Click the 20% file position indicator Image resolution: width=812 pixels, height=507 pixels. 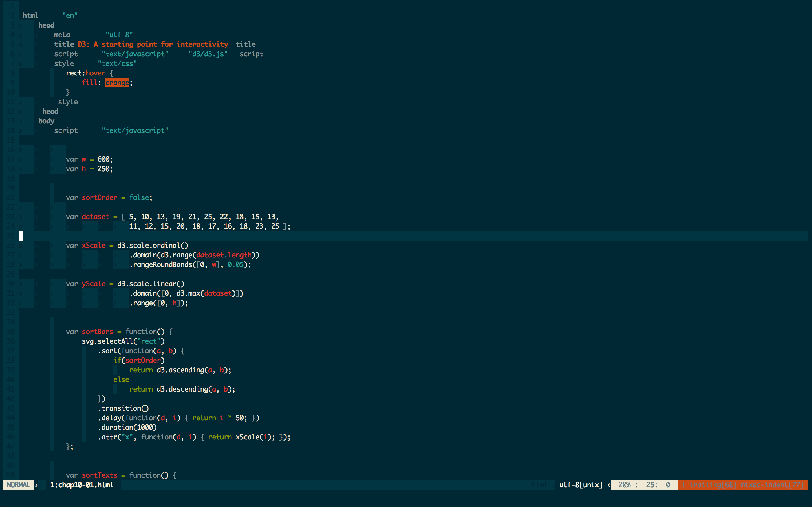[625, 485]
